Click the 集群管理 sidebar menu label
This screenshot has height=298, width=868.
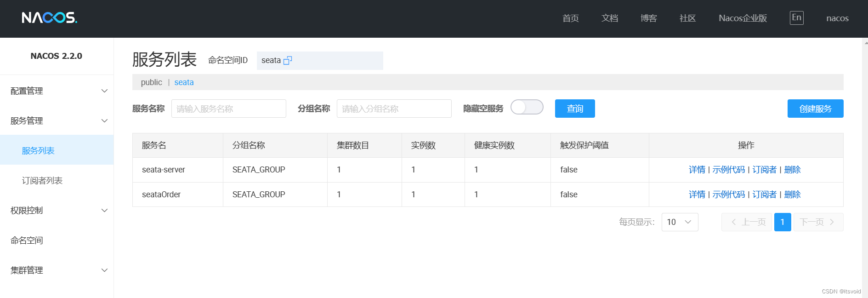pyautogui.click(x=27, y=270)
